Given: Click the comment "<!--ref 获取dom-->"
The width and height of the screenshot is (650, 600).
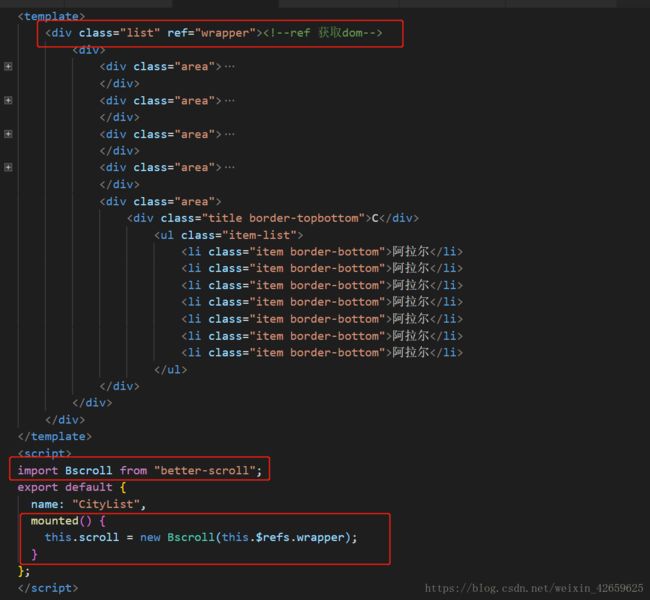Looking at the screenshot, I should click(x=322, y=32).
